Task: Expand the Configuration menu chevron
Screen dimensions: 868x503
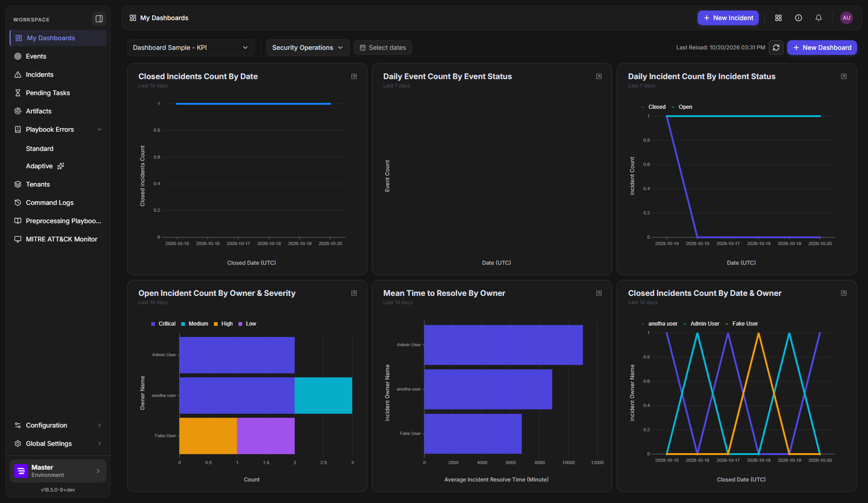Action: click(x=100, y=425)
